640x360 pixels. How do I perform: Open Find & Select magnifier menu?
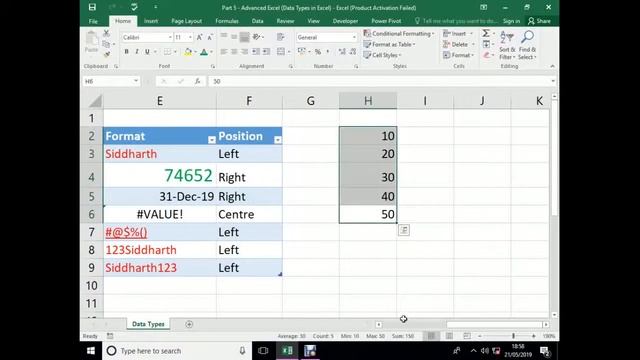[x=527, y=45]
